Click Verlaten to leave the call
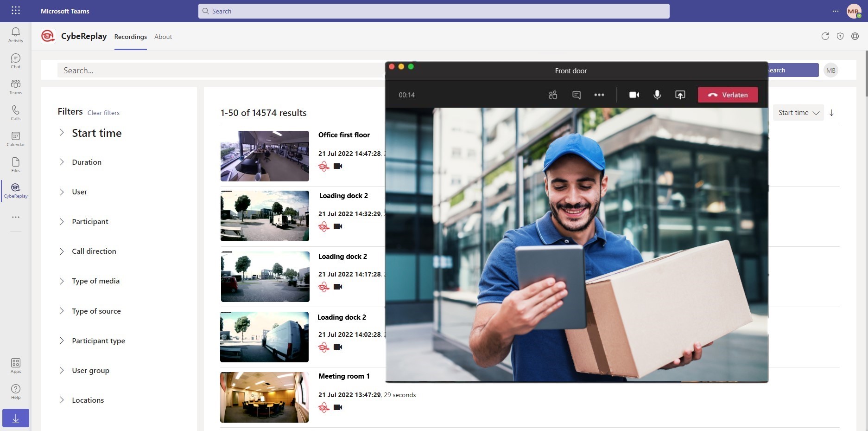 pos(728,95)
